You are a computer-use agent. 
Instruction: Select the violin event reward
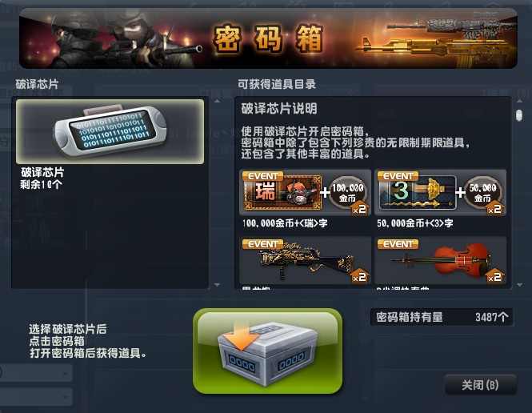[440, 260]
